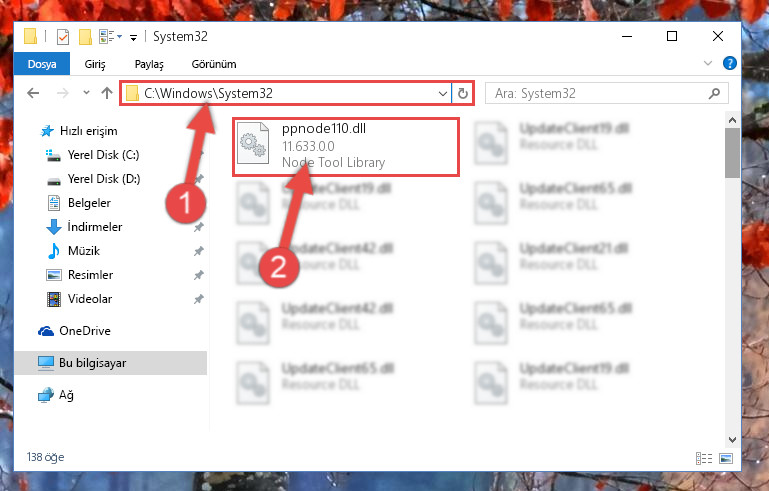Switch to large icons view
The height and width of the screenshot is (491, 769).
click(x=726, y=458)
